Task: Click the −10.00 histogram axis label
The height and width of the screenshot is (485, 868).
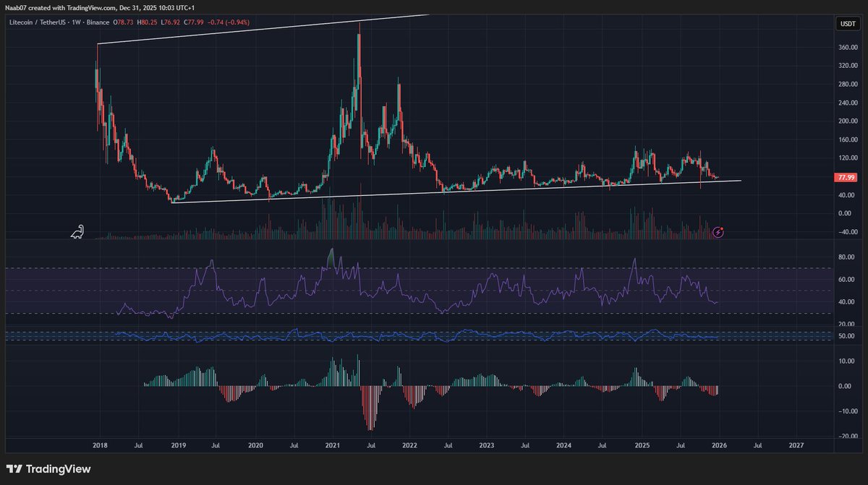Action: point(847,411)
